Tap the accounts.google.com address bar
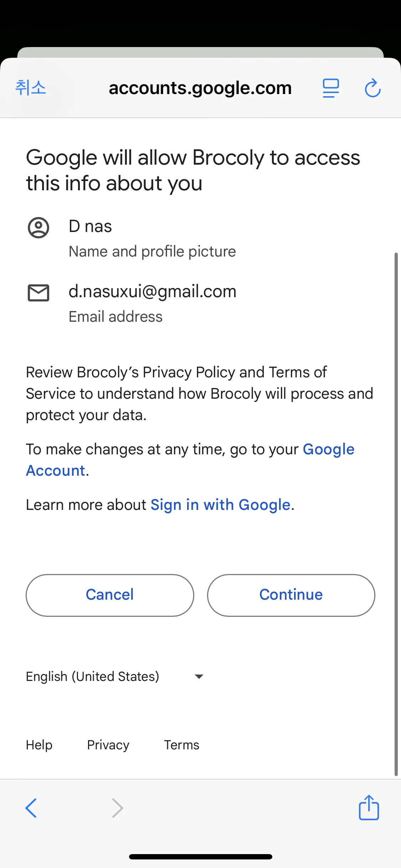This screenshot has height=868, width=401. [x=200, y=88]
